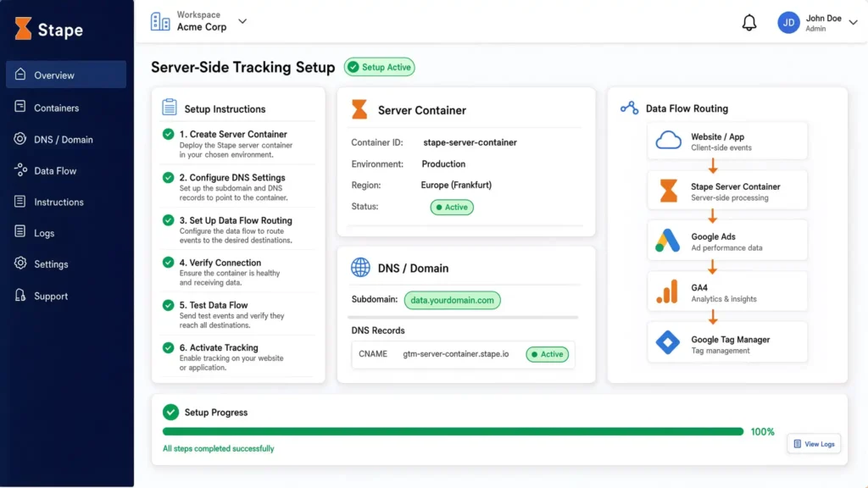
Task: Click the Stape Server Container routing icon
Action: pyautogui.click(x=668, y=191)
